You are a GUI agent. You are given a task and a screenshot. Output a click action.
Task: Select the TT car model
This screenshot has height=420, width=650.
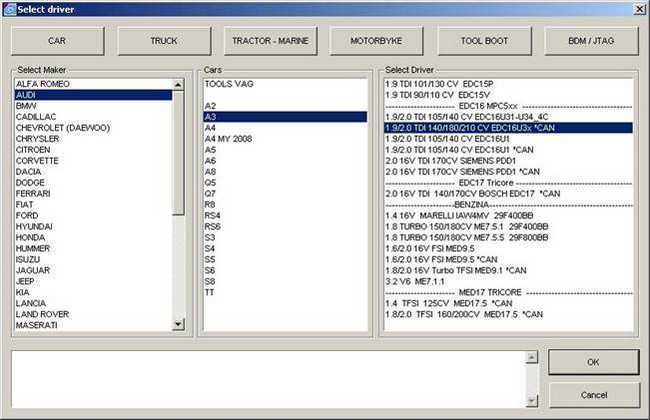tap(211, 292)
